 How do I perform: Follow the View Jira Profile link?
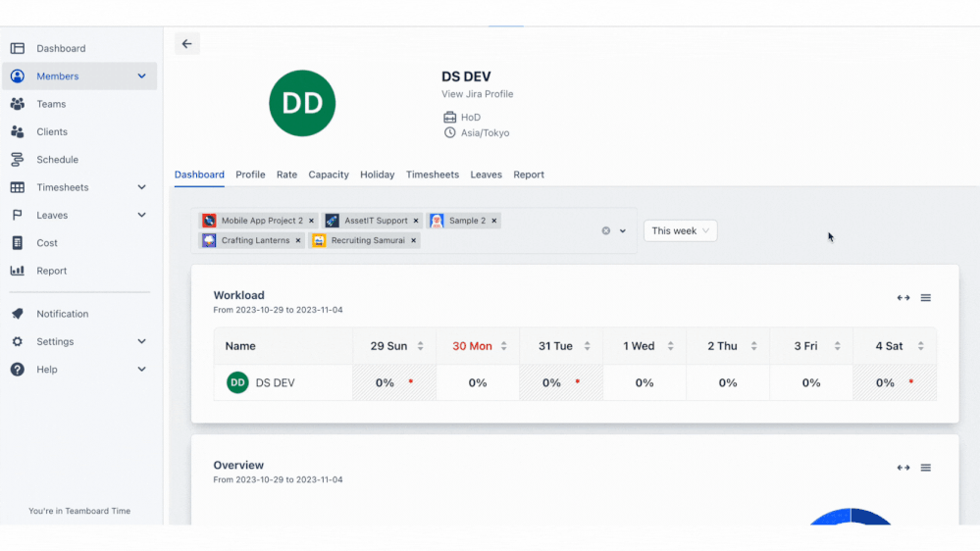click(478, 94)
